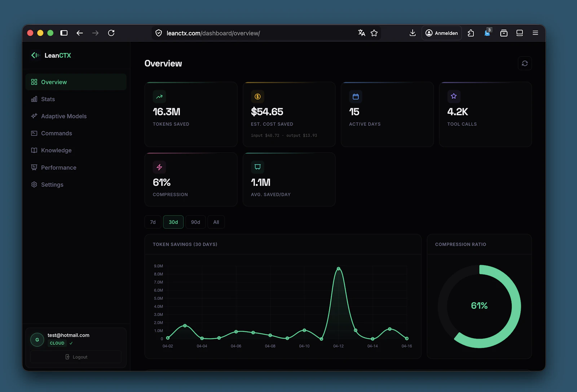Click the Commands terminal icon
The image size is (577, 392).
coord(34,133)
